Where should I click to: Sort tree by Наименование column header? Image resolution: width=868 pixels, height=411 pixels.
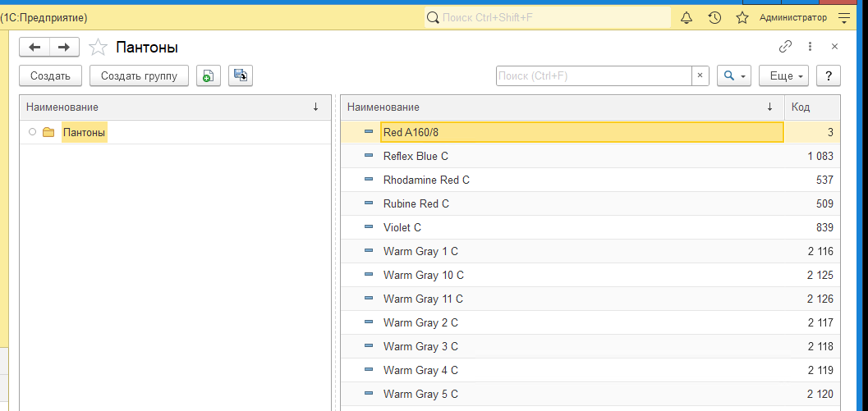tap(175, 107)
